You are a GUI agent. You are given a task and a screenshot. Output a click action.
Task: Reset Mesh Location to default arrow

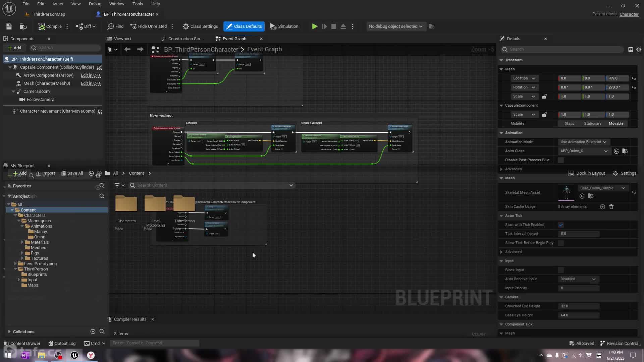click(x=634, y=78)
